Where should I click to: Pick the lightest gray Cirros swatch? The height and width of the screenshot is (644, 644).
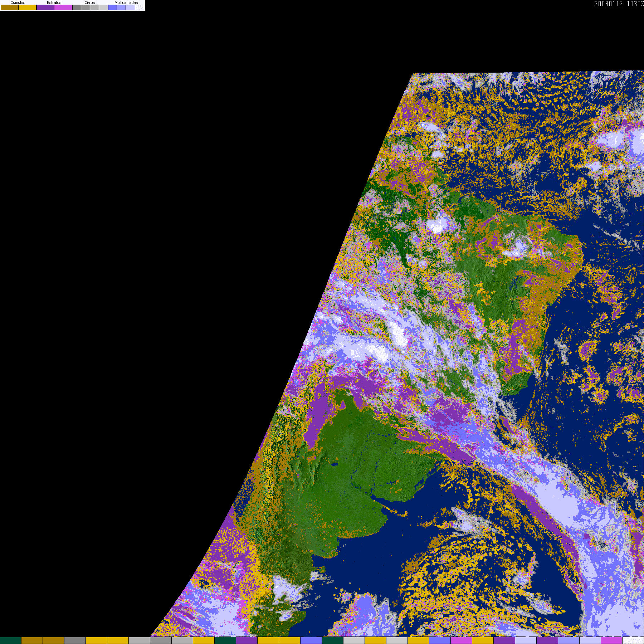[103, 7]
